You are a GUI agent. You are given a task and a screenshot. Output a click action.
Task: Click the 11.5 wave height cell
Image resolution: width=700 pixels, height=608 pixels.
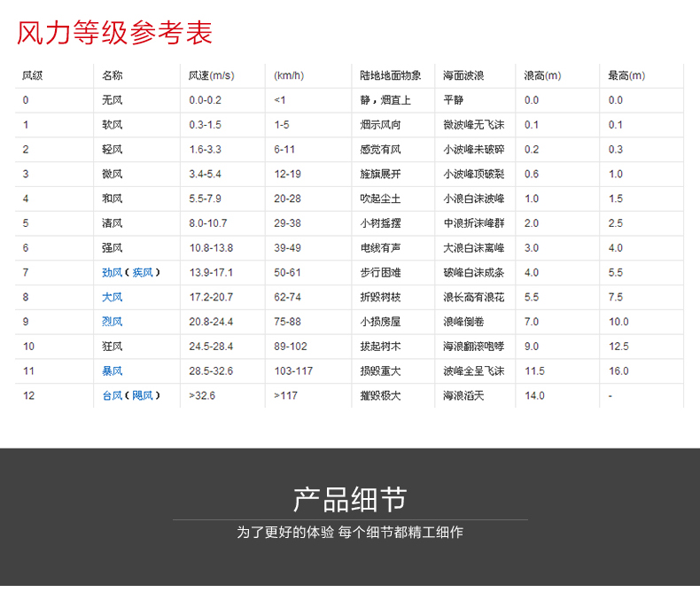coord(534,370)
